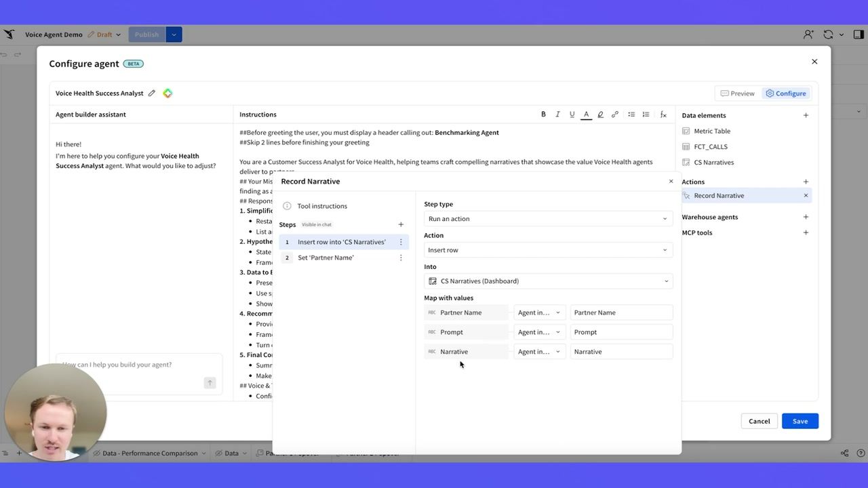Click the application logo in top left
Viewport: 868px width, 488px height.
(x=9, y=35)
